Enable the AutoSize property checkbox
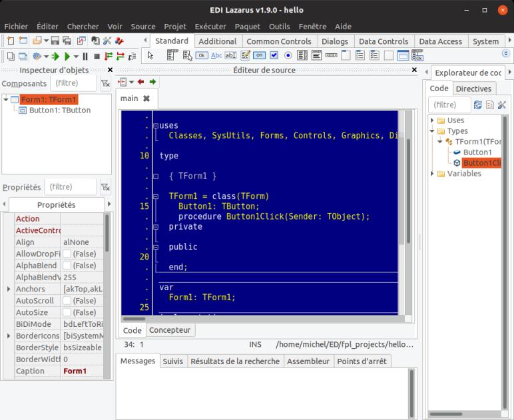Viewport: 514px width, 420px height. coord(67,312)
